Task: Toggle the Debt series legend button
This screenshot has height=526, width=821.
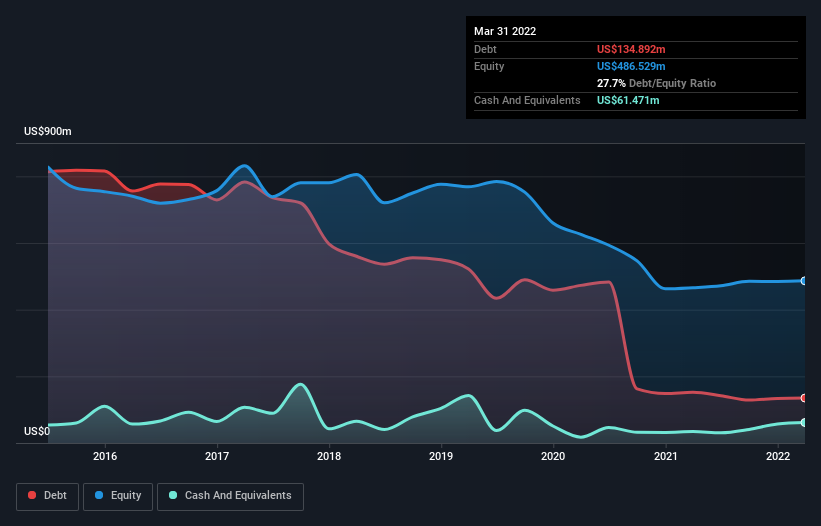Action: coord(48,496)
